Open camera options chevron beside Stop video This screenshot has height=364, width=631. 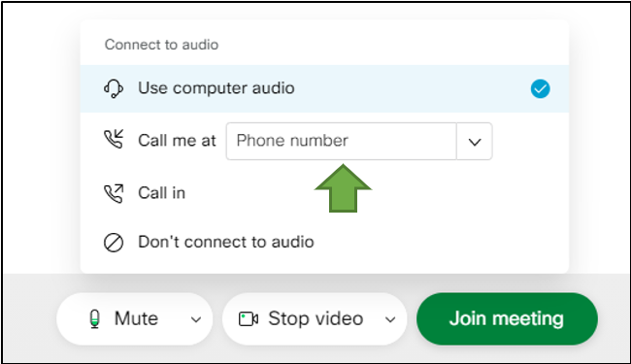[x=390, y=319]
